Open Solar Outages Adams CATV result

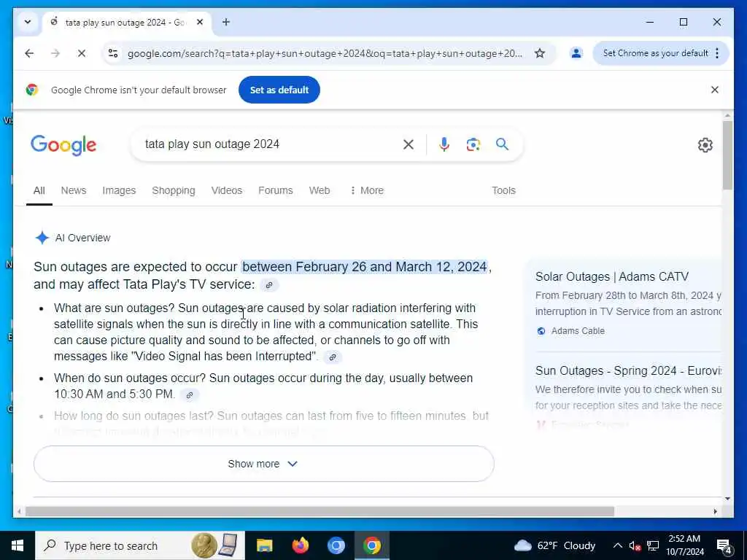point(612,276)
